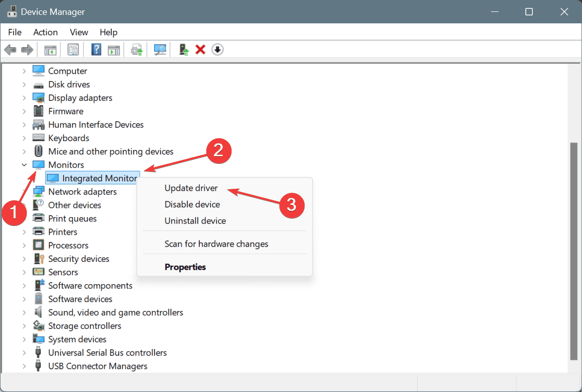The width and height of the screenshot is (582, 392).
Task: Expand Sound, video and game controllers
Action: [24, 313]
